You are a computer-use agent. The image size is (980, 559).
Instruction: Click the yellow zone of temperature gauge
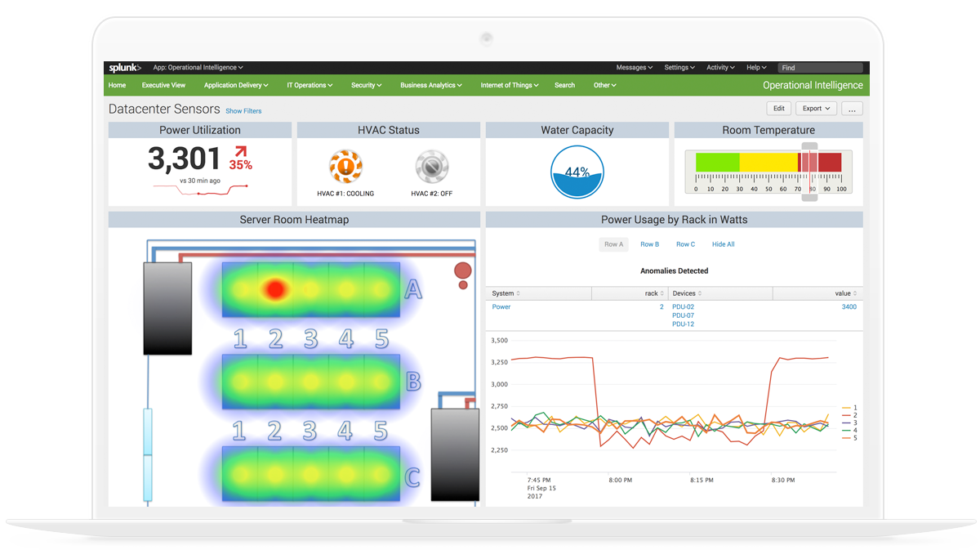768,162
